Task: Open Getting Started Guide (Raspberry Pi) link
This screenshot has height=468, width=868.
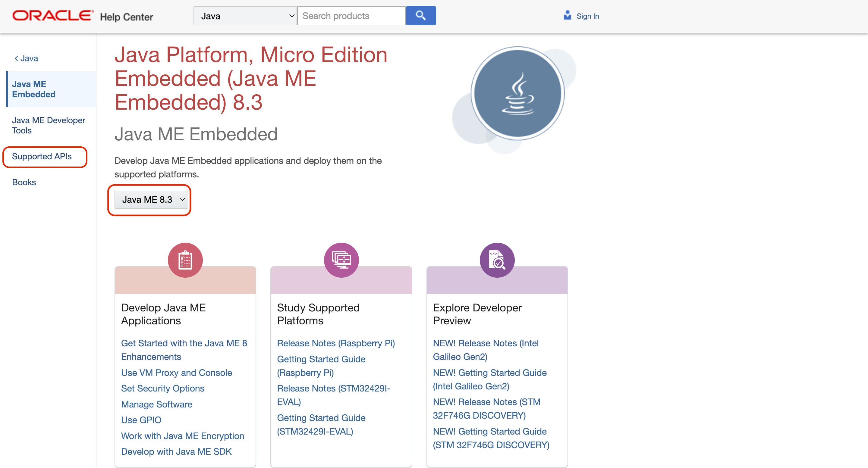Action: click(321, 366)
